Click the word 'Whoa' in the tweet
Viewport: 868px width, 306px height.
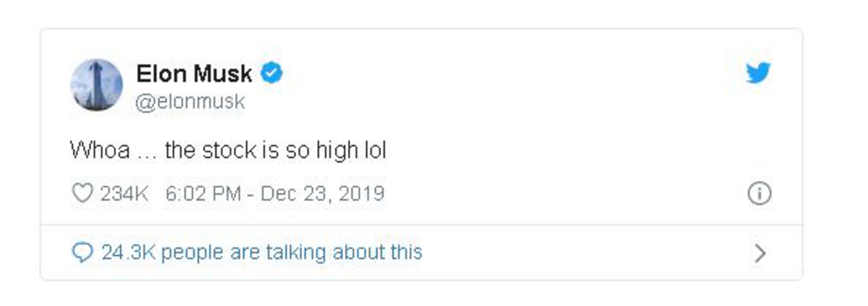(100, 150)
